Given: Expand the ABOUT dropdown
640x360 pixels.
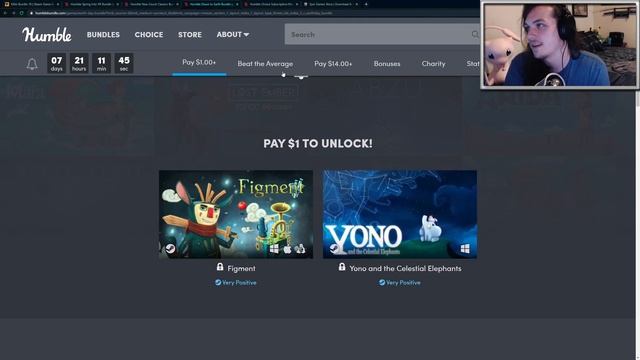Looking at the screenshot, I should click(x=233, y=35).
